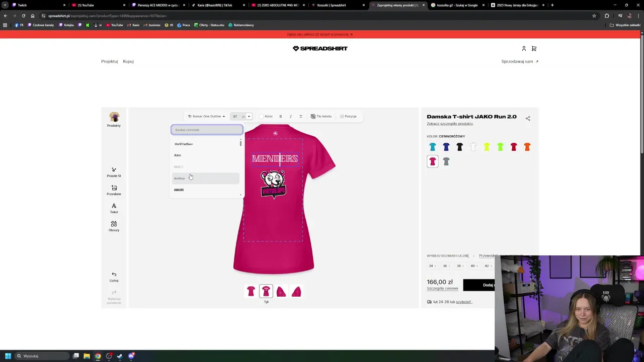Select the dark pink shirt color
644x362 pixels.
click(x=433, y=161)
